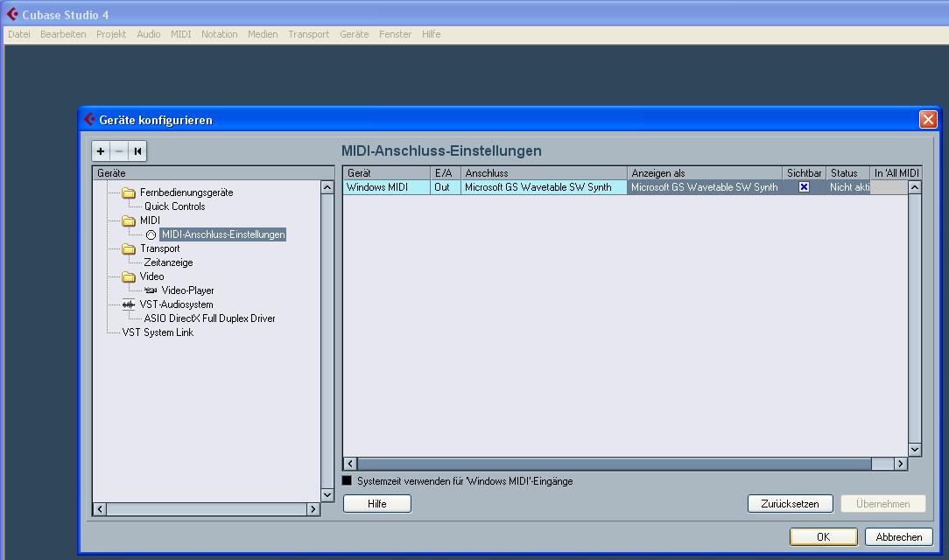This screenshot has width=949, height=560.
Task: Open the Audio menu
Action: (148, 34)
